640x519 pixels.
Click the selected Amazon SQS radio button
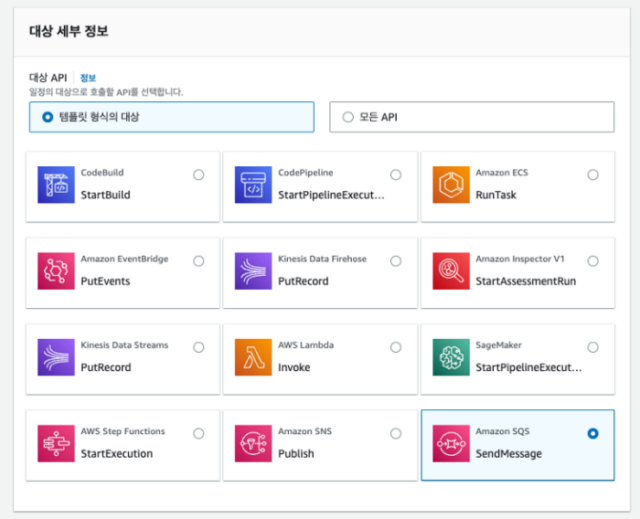(593, 433)
